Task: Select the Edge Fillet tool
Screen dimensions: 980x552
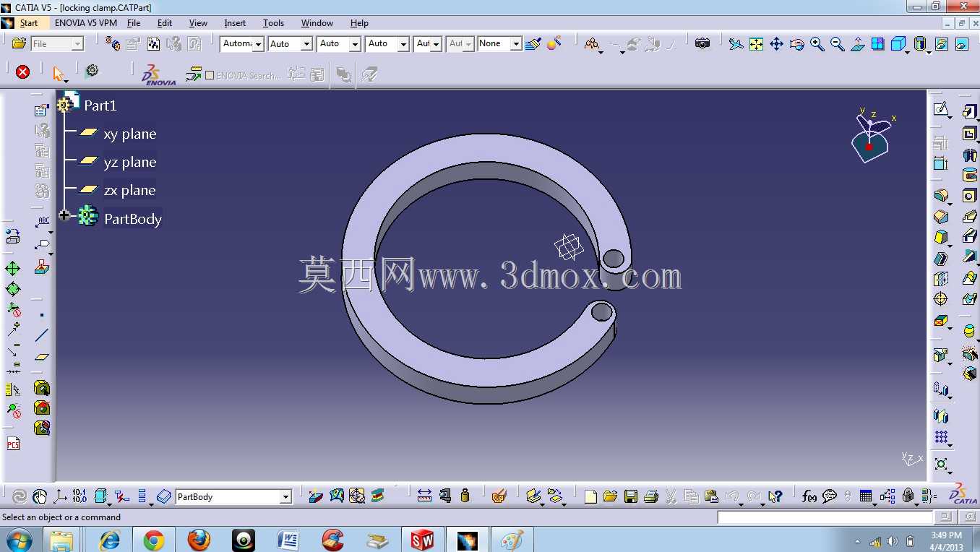Action: pyautogui.click(x=941, y=195)
